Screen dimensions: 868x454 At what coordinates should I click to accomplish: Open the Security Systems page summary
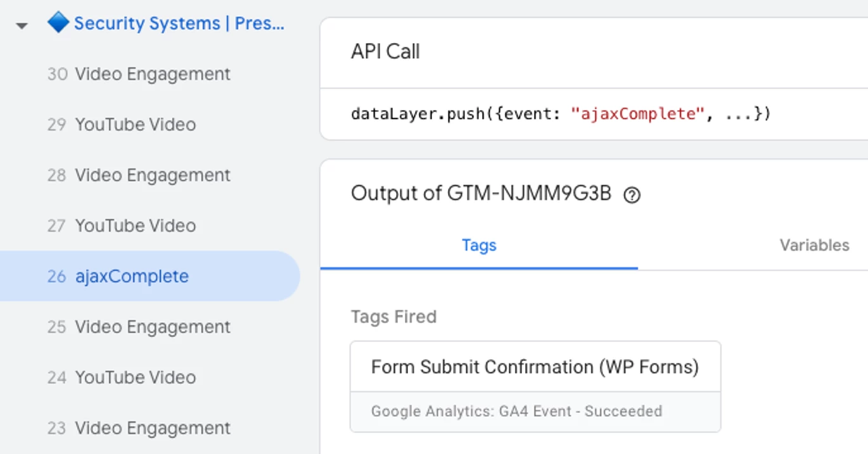179,24
